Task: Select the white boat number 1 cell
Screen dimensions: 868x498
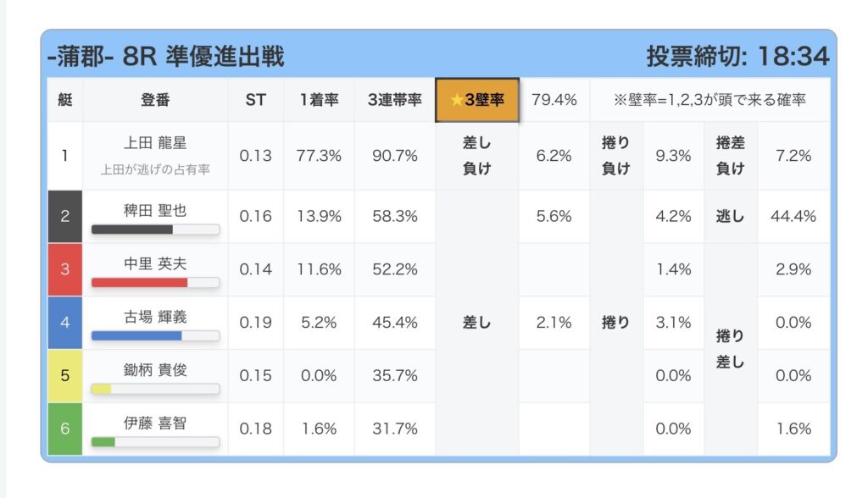Action: [65, 156]
